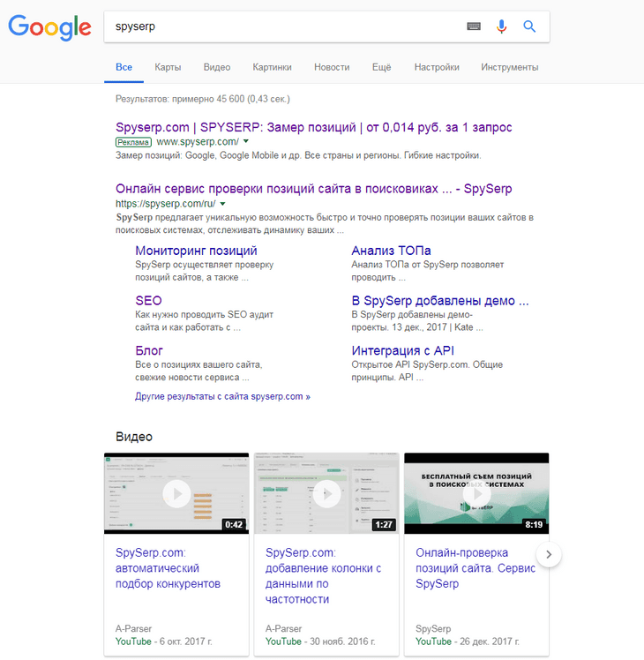The width and height of the screenshot is (644, 660).
Task: Play the 0:42 video thumbnail
Action: 176,493
